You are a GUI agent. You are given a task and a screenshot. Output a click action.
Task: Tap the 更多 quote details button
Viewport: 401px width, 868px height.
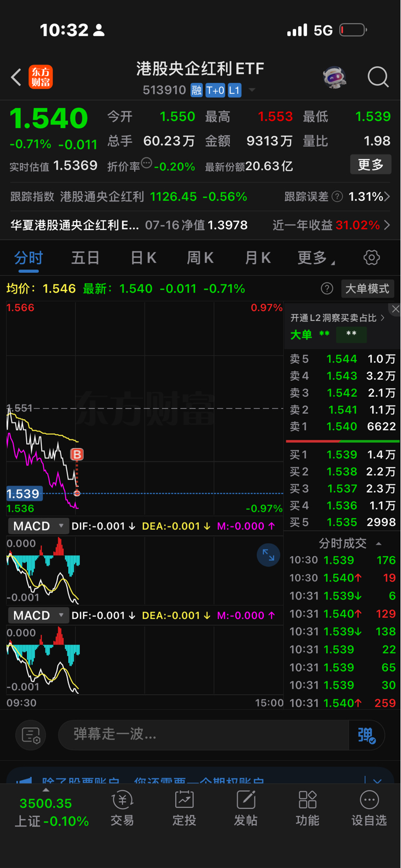click(x=370, y=165)
